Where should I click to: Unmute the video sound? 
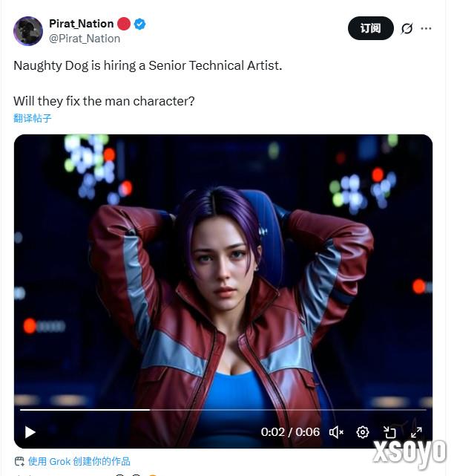coord(336,432)
